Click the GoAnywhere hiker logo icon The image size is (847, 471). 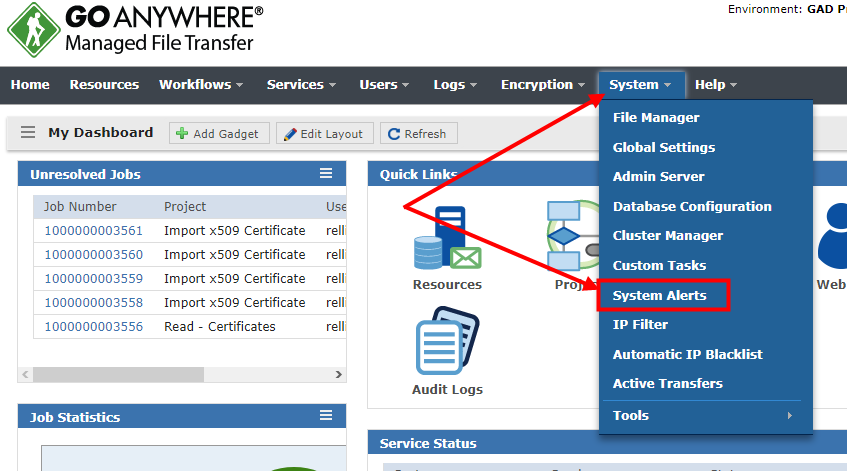click(x=33, y=30)
